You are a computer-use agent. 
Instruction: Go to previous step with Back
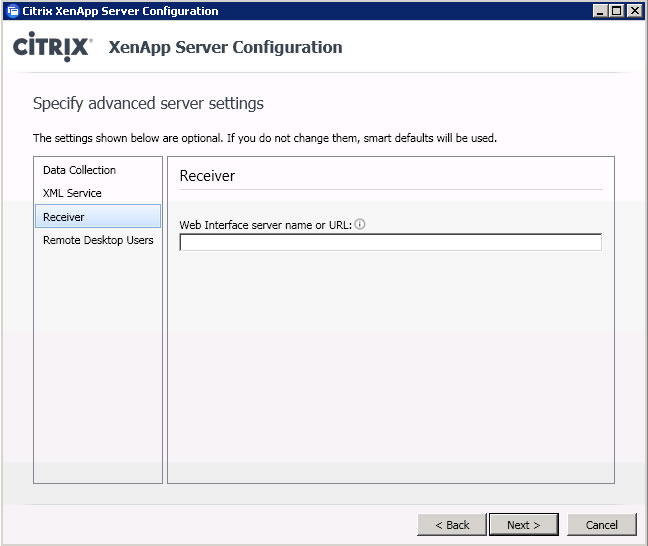click(x=452, y=525)
